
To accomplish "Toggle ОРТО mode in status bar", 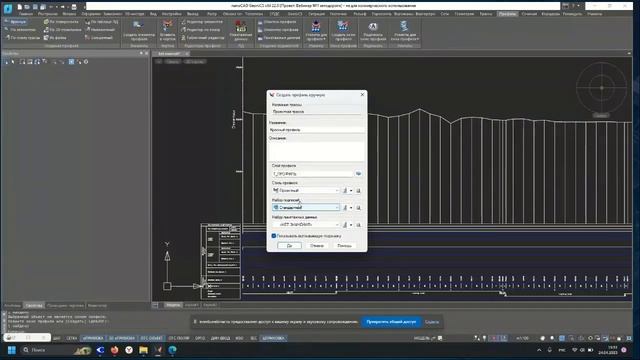I will 200,338.
